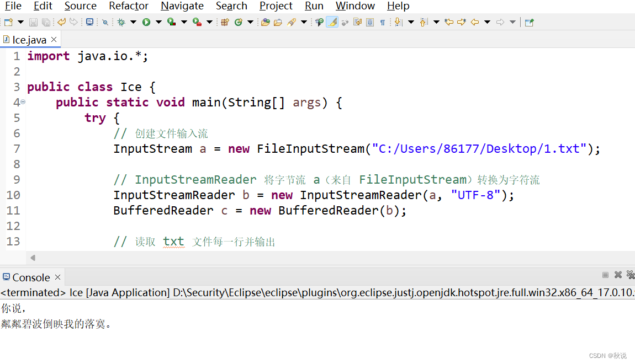This screenshot has height=364, width=635.
Task: Click the Forward navigation arrow
Action: [x=500, y=22]
